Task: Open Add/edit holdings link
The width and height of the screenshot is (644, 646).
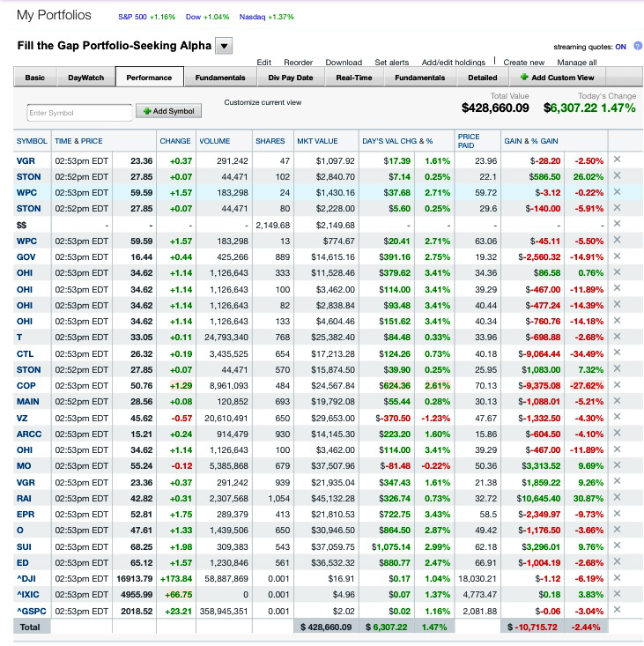Action: pos(454,63)
